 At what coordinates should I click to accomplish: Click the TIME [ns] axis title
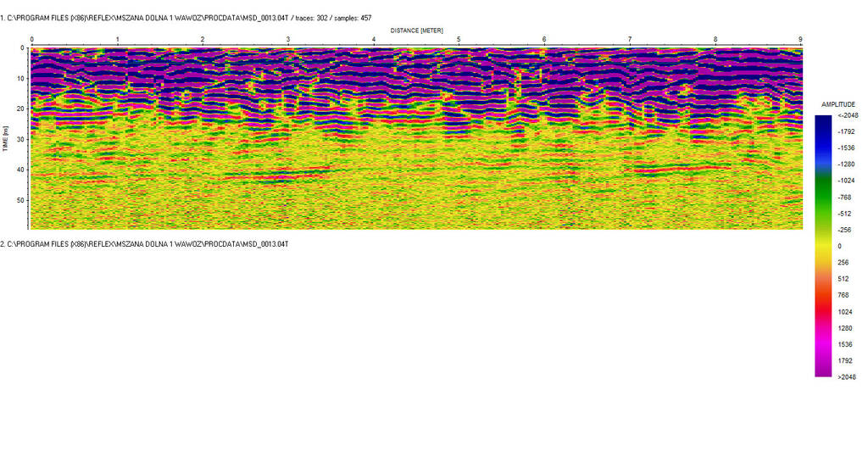point(6,138)
